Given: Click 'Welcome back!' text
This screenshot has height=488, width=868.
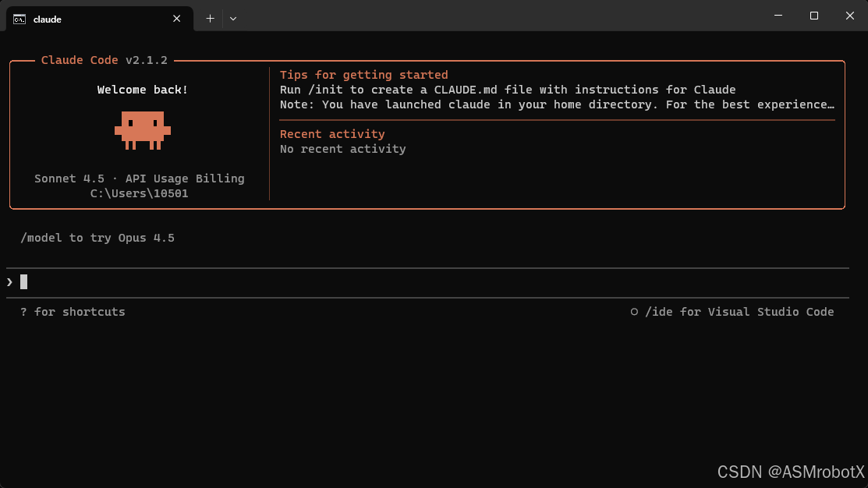Looking at the screenshot, I should 142,90.
